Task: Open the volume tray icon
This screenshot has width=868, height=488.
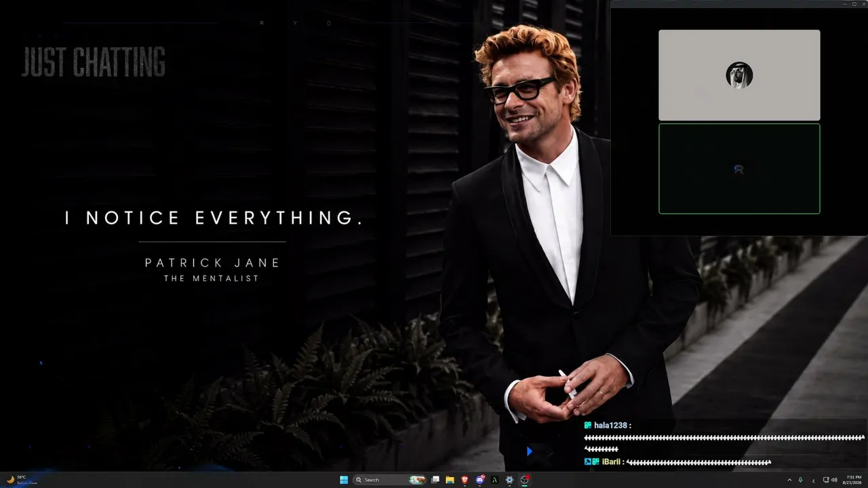Action: pyautogui.click(x=834, y=480)
